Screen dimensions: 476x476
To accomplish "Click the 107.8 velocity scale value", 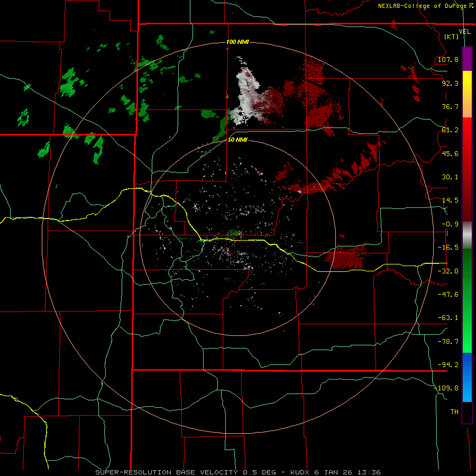I will coord(448,59).
